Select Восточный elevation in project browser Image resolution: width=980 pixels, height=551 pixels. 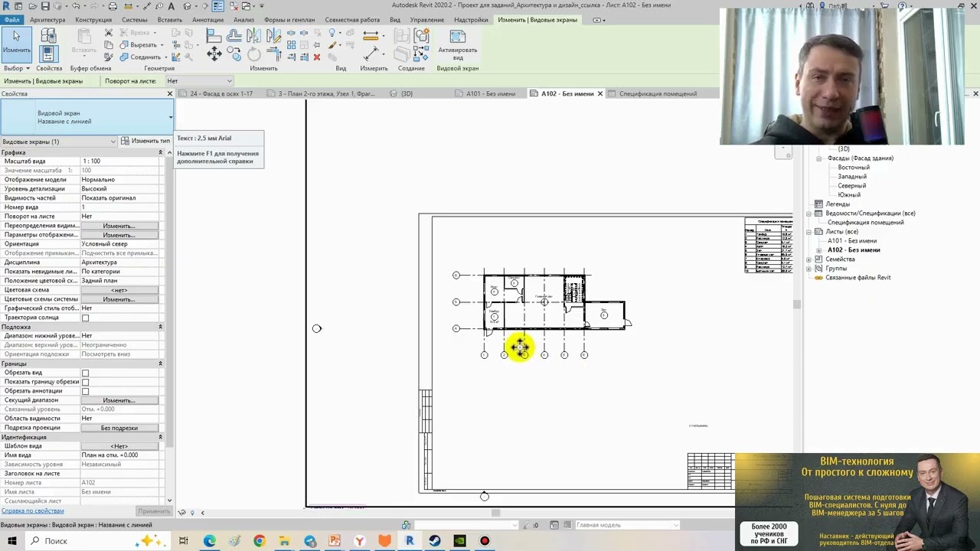pyautogui.click(x=854, y=168)
